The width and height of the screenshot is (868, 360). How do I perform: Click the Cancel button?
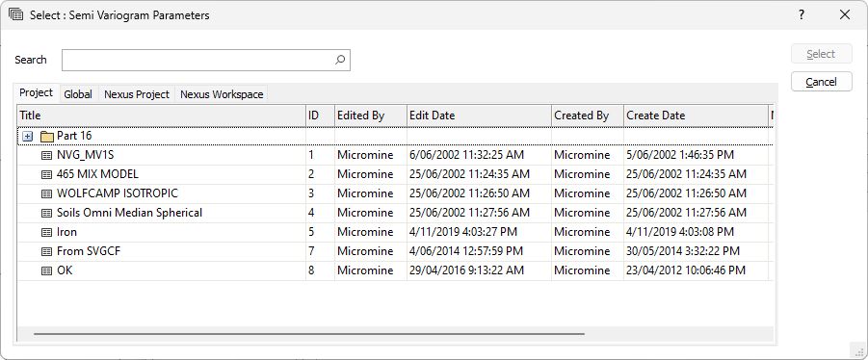tap(821, 82)
